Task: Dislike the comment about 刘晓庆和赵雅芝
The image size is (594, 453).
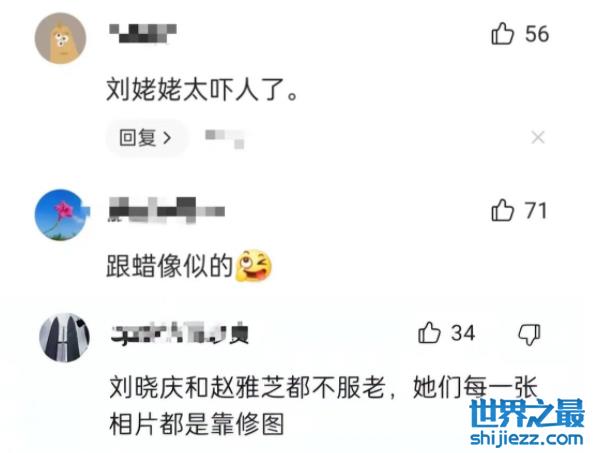Action: click(x=529, y=334)
